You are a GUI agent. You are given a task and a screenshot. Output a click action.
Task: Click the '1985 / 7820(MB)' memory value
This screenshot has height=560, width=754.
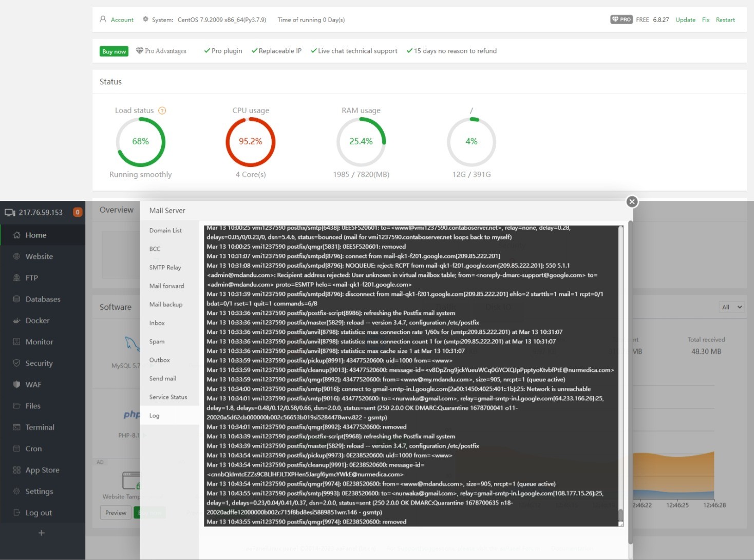click(361, 175)
